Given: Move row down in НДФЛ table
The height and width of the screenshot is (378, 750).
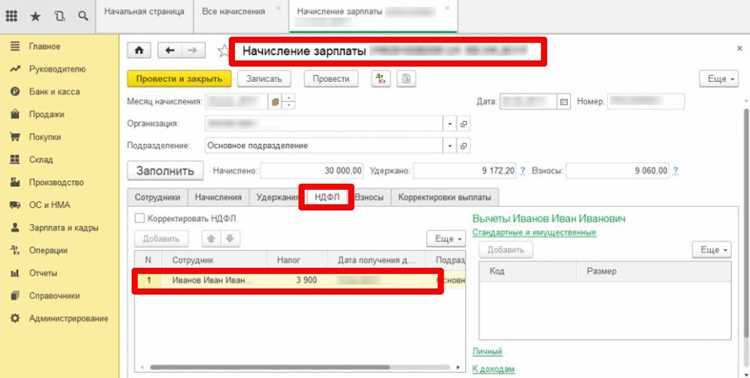Looking at the screenshot, I should (x=230, y=238).
